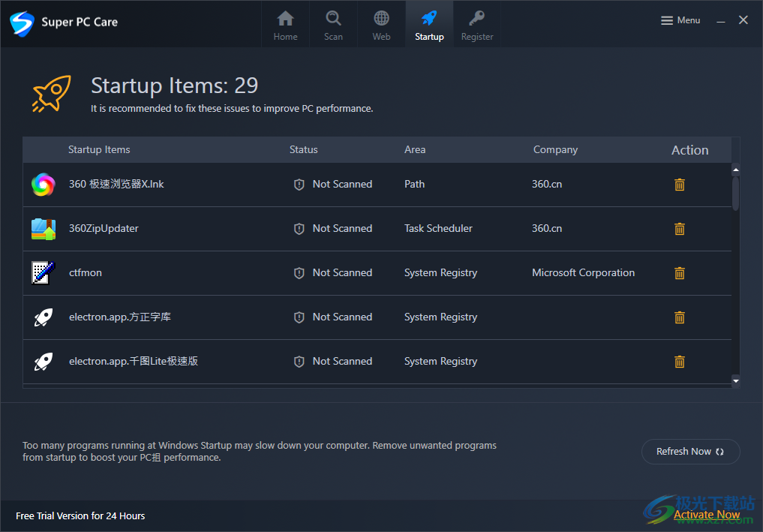Go to the Register tab
The width and height of the screenshot is (763, 532).
point(477,24)
